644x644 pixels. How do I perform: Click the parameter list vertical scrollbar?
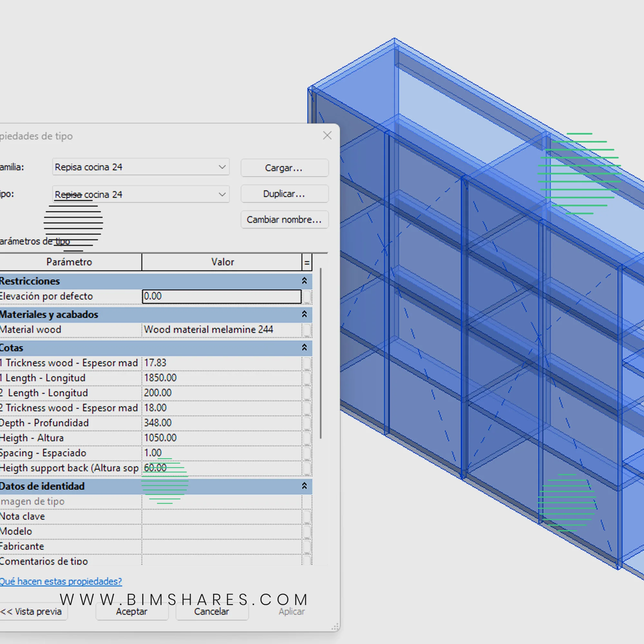320,353
